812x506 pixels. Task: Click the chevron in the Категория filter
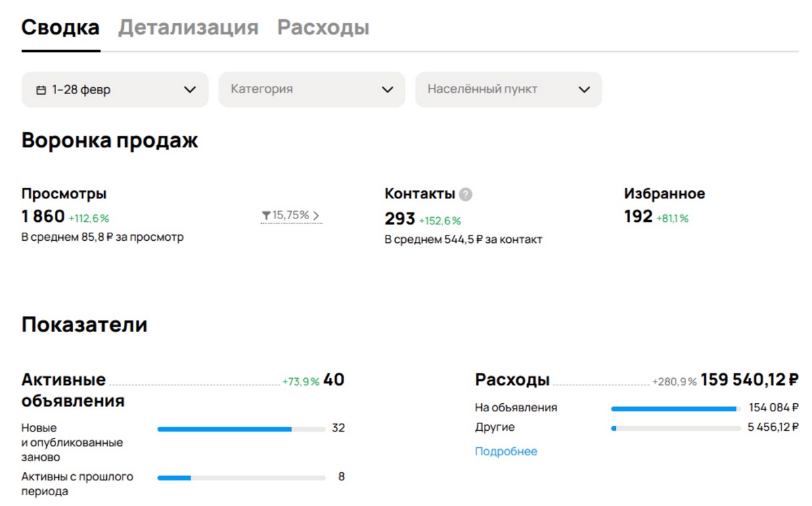point(387,90)
